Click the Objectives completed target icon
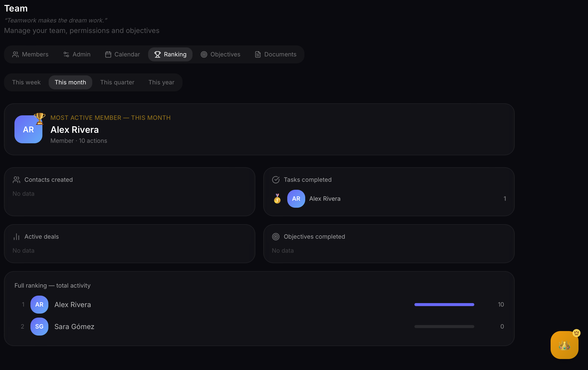This screenshot has height=370, width=588. (x=276, y=237)
